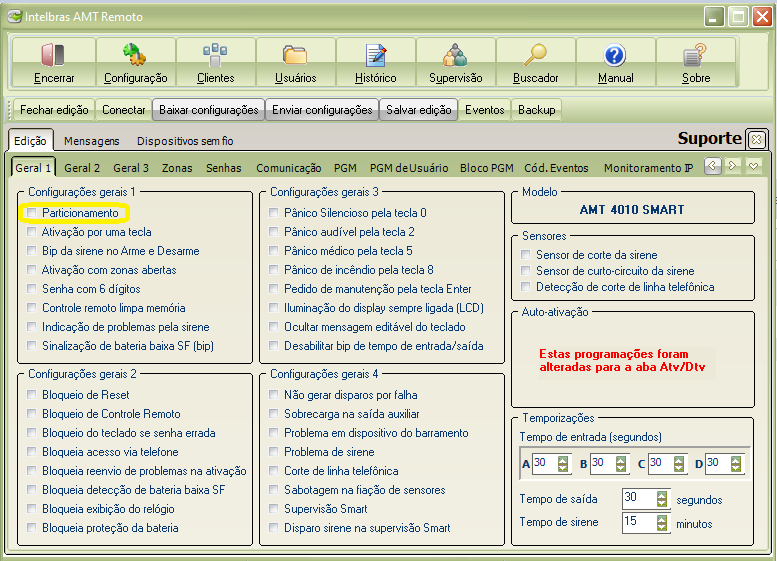Toggle Problema de sirene checkbox

tap(274, 451)
